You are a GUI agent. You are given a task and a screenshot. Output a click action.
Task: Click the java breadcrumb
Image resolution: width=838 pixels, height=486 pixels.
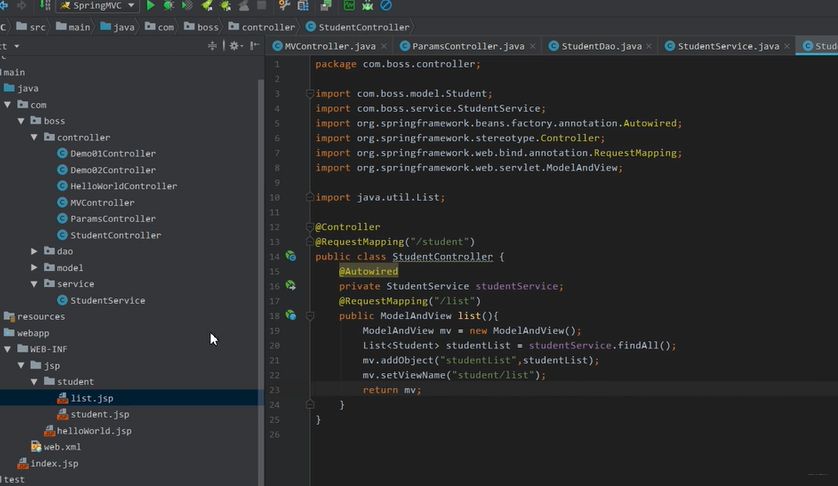(118, 27)
